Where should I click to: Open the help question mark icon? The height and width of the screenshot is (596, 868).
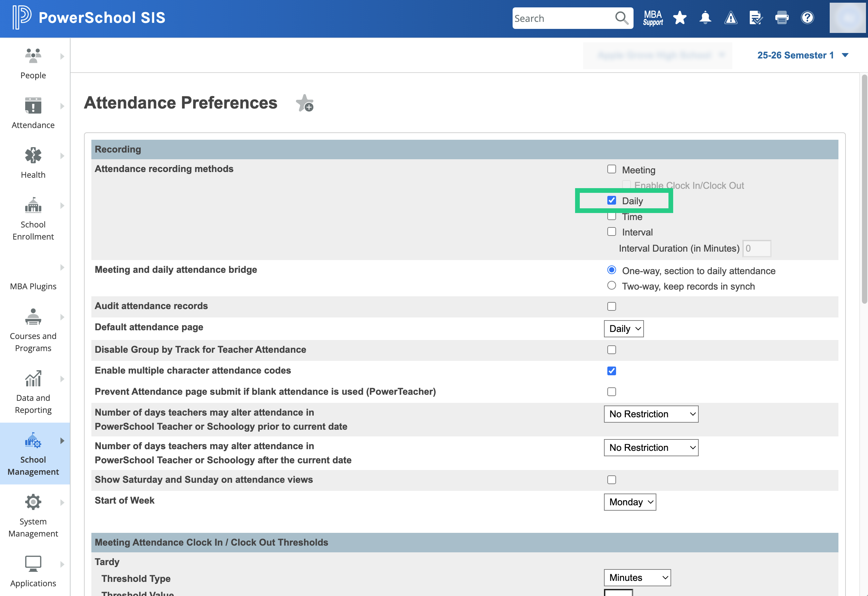tap(807, 17)
